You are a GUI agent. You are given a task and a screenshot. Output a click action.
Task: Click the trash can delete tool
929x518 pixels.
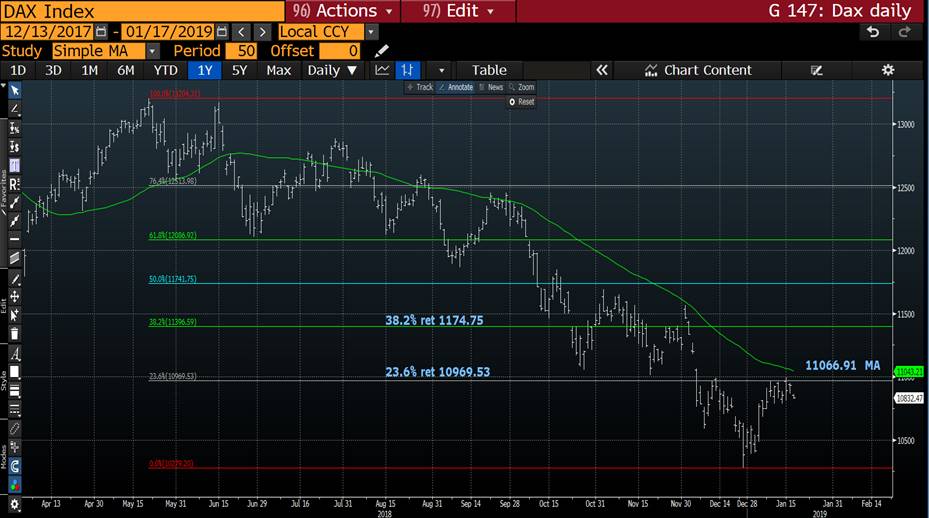coord(15,334)
